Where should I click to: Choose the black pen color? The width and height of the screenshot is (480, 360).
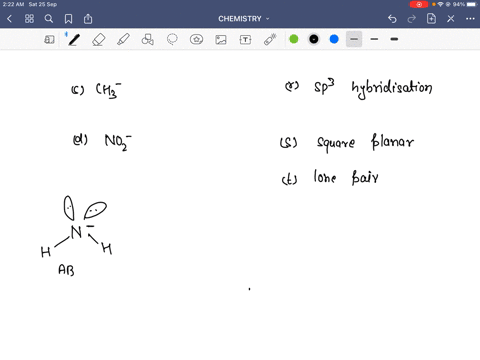coord(314,39)
